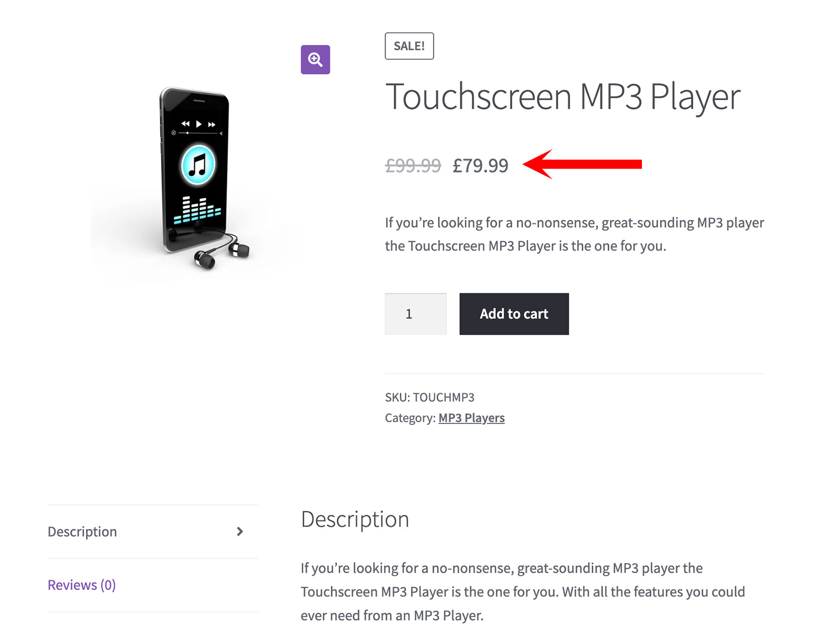Viewport: 818px width, 644px height.
Task: Switch to the Description tab
Action: pyautogui.click(x=82, y=532)
